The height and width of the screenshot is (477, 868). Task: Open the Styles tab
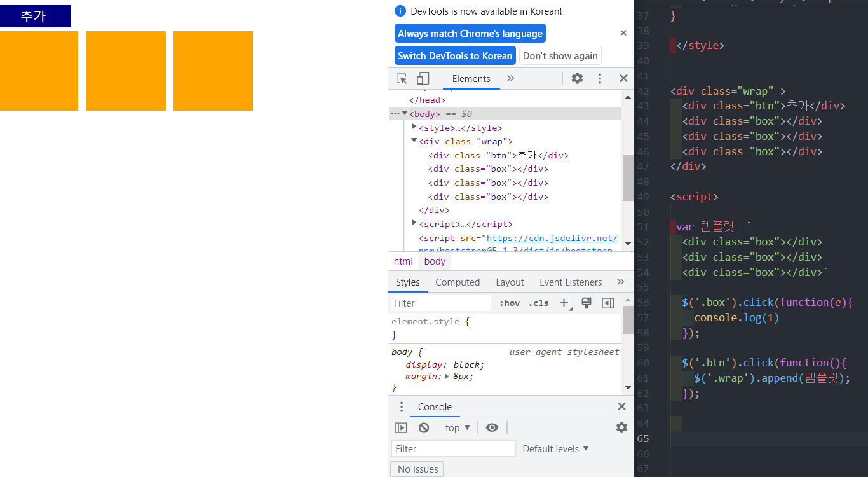coord(407,282)
